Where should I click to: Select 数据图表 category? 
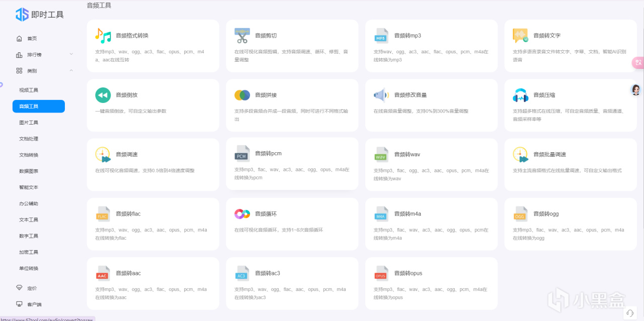(29, 171)
